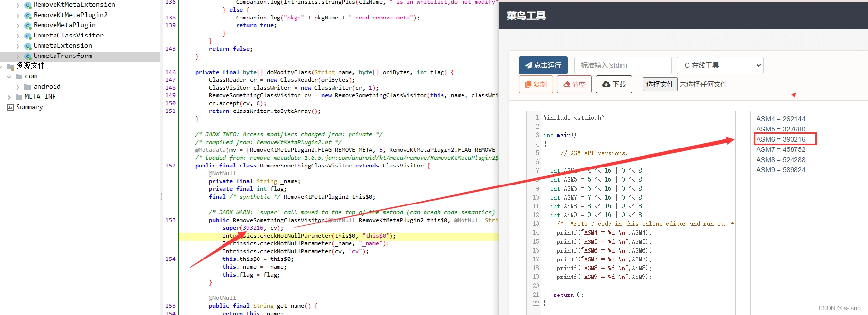Select the RemoveMetaPlugin tree row
Screen dimensions: 868x315
coord(80,25)
